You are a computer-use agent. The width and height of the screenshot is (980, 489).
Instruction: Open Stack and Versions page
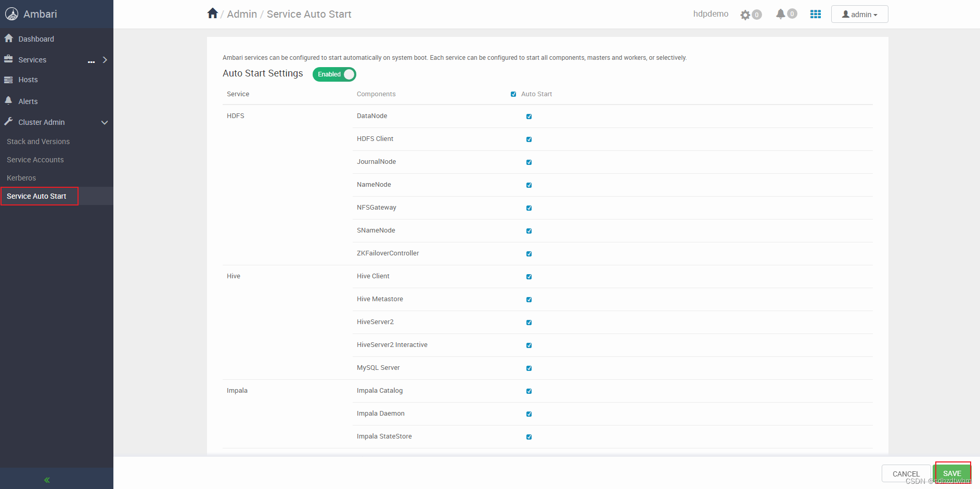(38, 141)
